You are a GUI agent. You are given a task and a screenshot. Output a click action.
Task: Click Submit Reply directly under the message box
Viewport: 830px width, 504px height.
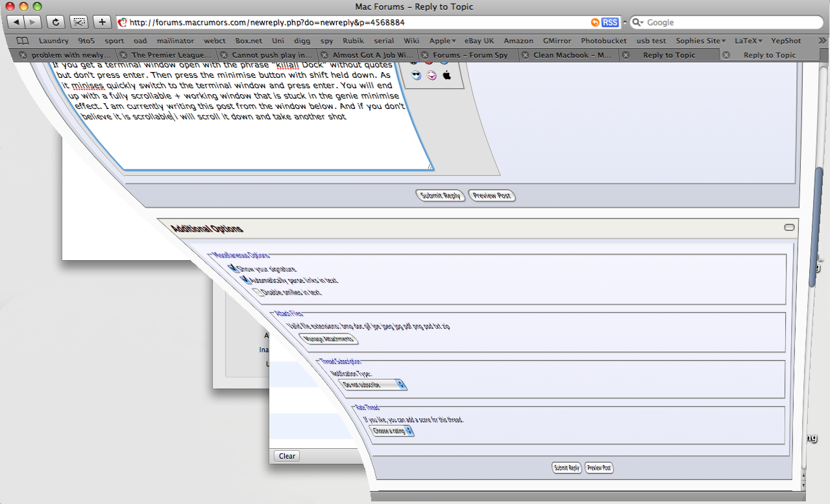click(x=441, y=195)
